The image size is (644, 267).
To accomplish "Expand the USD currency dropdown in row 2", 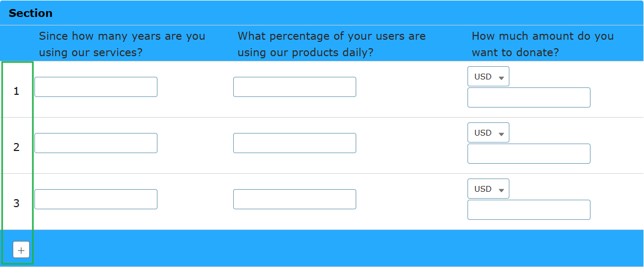I will [488, 132].
